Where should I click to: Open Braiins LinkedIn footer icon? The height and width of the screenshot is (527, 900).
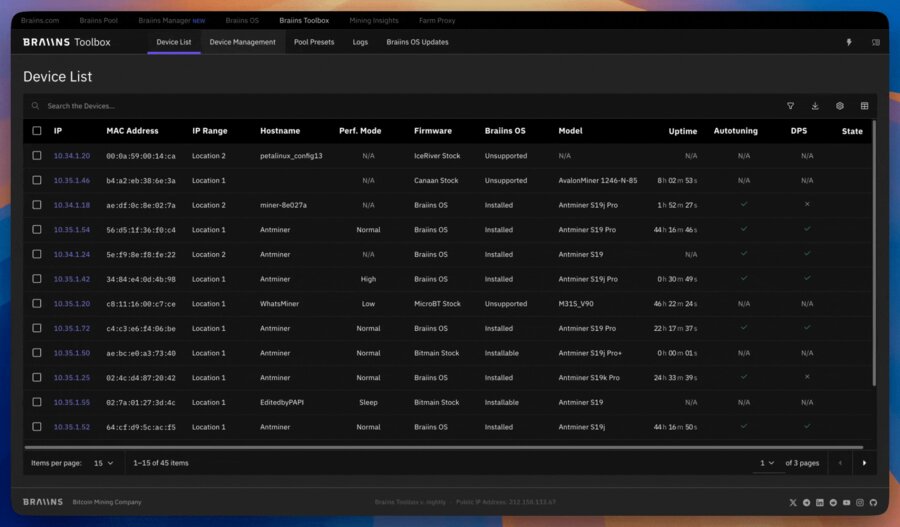(820, 502)
